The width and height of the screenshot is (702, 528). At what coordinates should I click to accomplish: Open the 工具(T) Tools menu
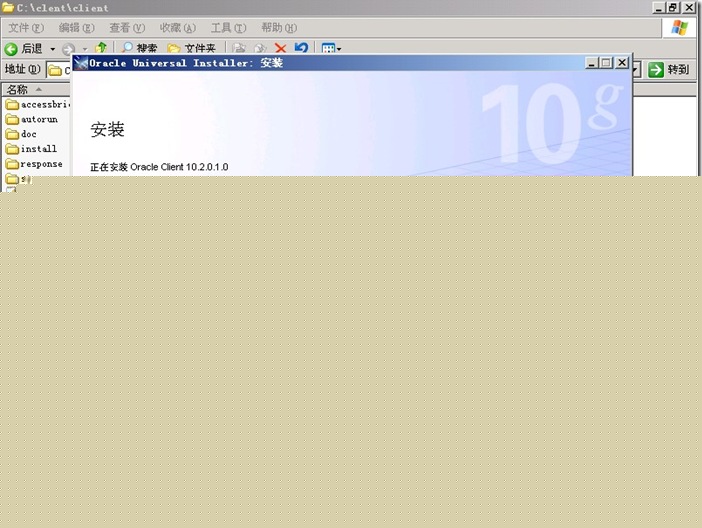coord(228,28)
